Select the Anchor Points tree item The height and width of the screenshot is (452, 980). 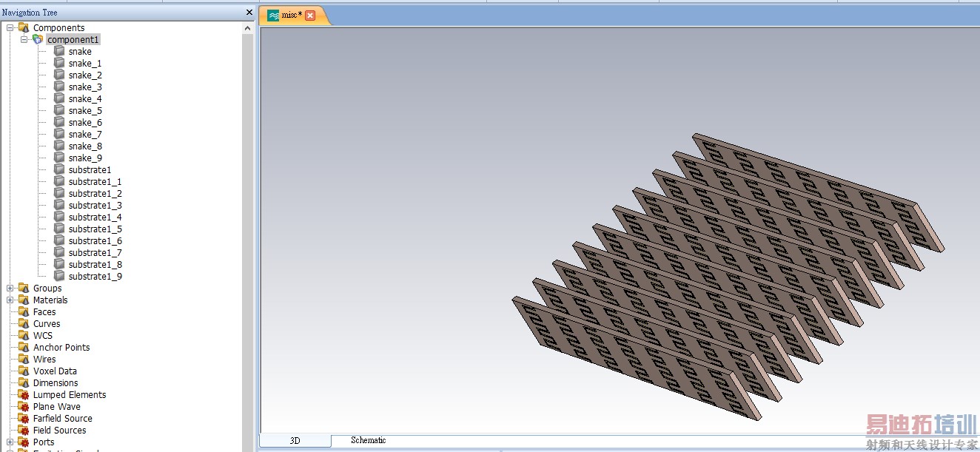[x=61, y=348]
